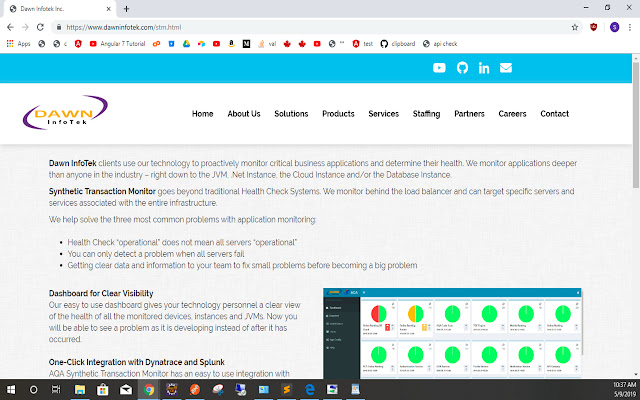The height and width of the screenshot is (400, 640).
Task: Open the Chrome profile avatar
Action: pyautogui.click(x=614, y=27)
